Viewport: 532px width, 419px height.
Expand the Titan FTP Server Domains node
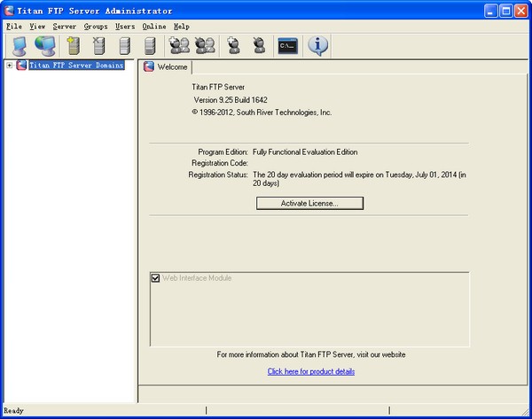(9, 65)
